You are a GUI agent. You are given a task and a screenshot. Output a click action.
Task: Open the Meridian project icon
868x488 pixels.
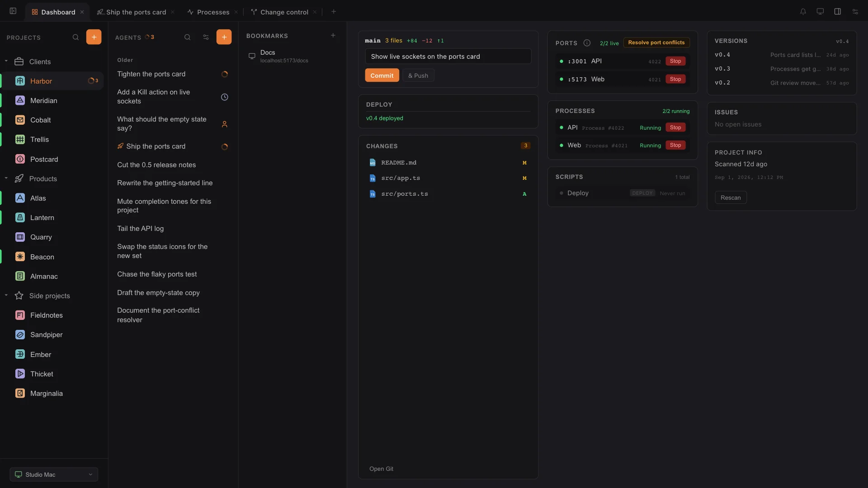[x=20, y=100]
